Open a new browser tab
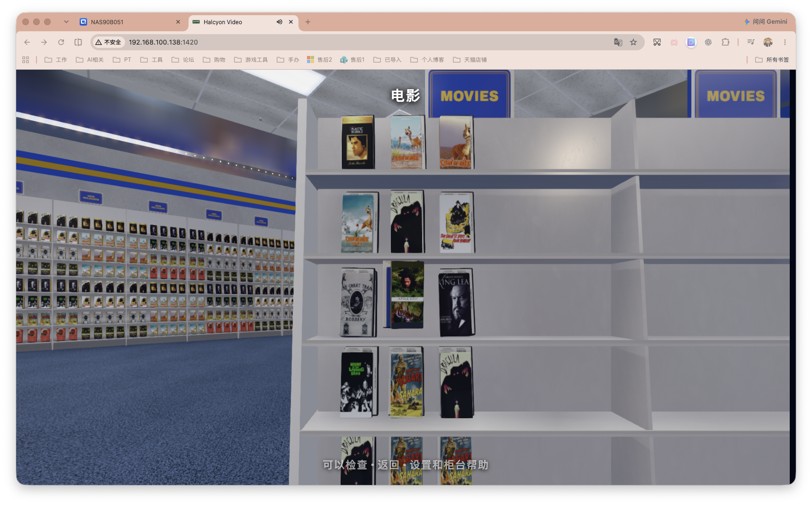812x505 pixels. [x=308, y=22]
